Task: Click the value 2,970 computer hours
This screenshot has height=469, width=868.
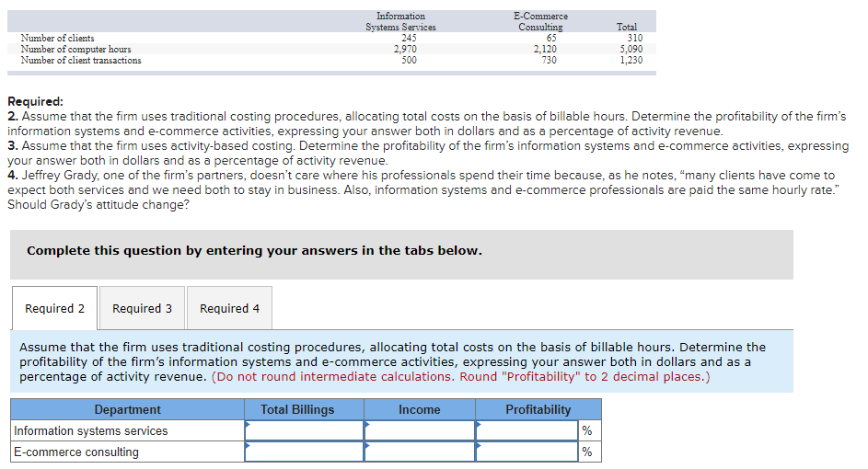Action: 405,50
